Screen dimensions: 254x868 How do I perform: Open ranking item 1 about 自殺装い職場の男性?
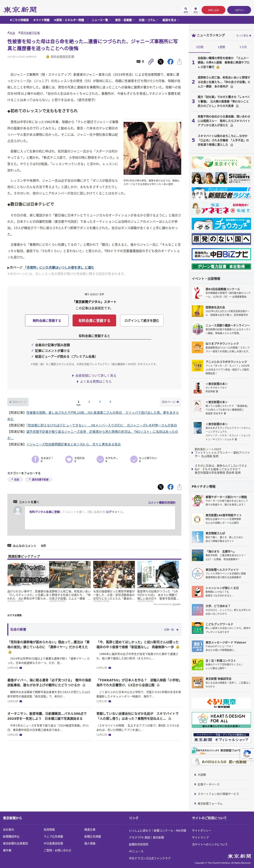click(221, 62)
